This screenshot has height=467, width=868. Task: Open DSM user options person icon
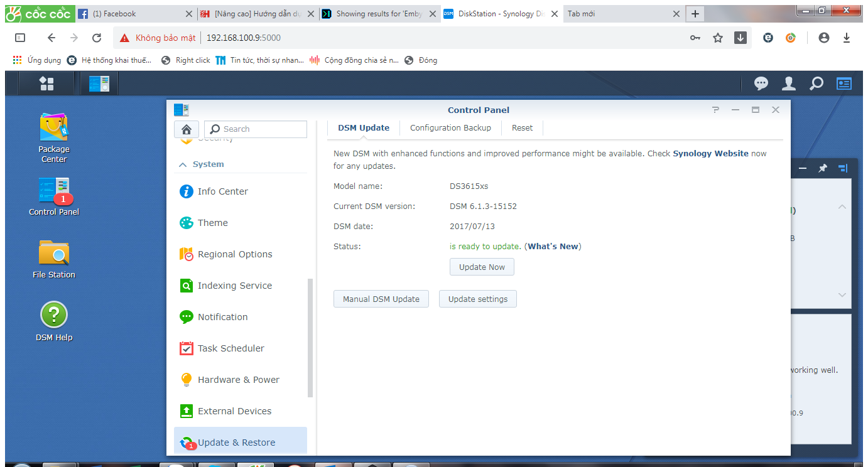click(x=789, y=83)
